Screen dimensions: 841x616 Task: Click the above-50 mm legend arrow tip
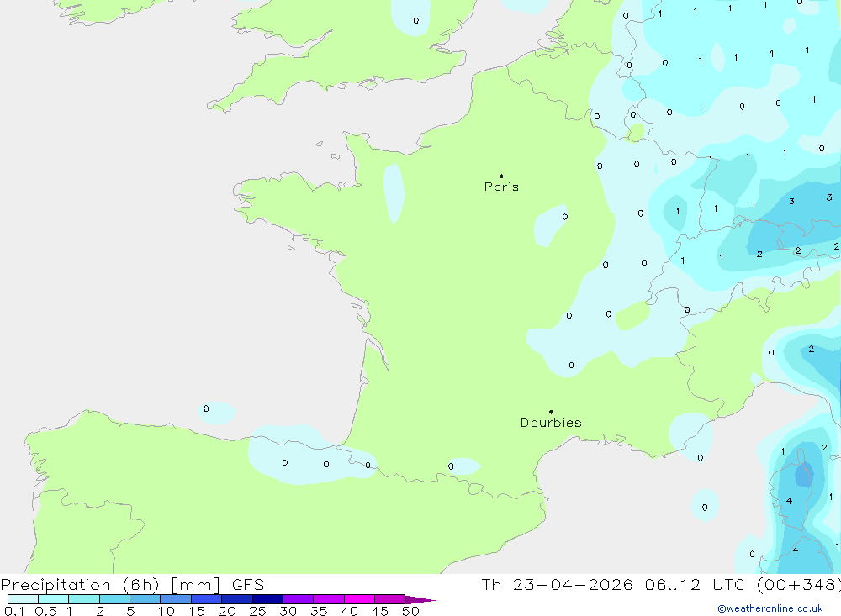point(421,600)
